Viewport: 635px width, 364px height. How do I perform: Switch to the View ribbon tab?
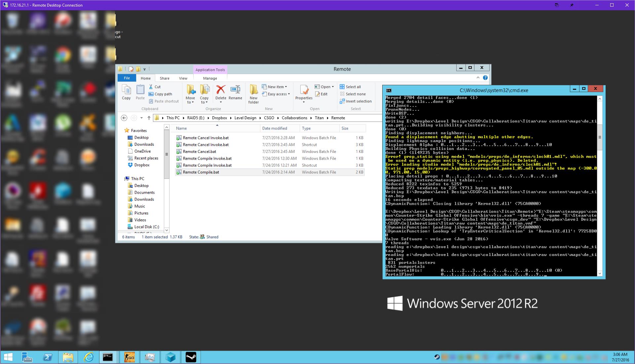click(x=183, y=78)
